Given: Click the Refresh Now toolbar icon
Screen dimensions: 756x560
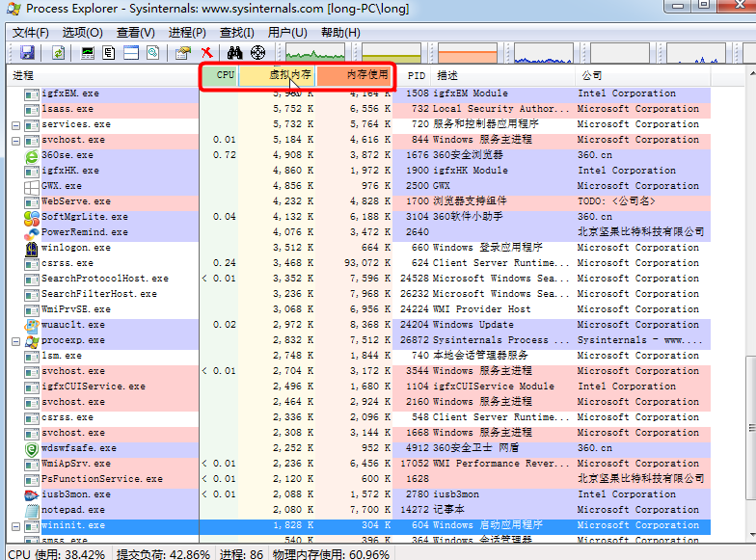Looking at the screenshot, I should pos(58,52).
